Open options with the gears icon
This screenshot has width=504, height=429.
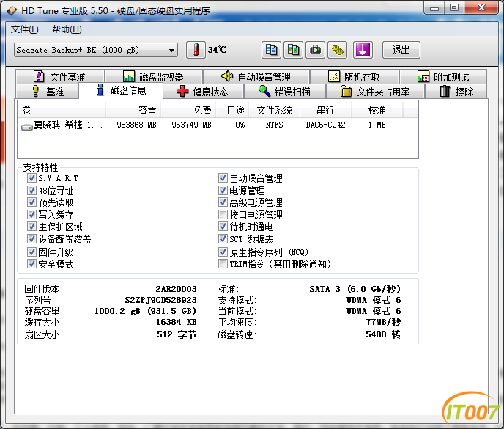338,50
